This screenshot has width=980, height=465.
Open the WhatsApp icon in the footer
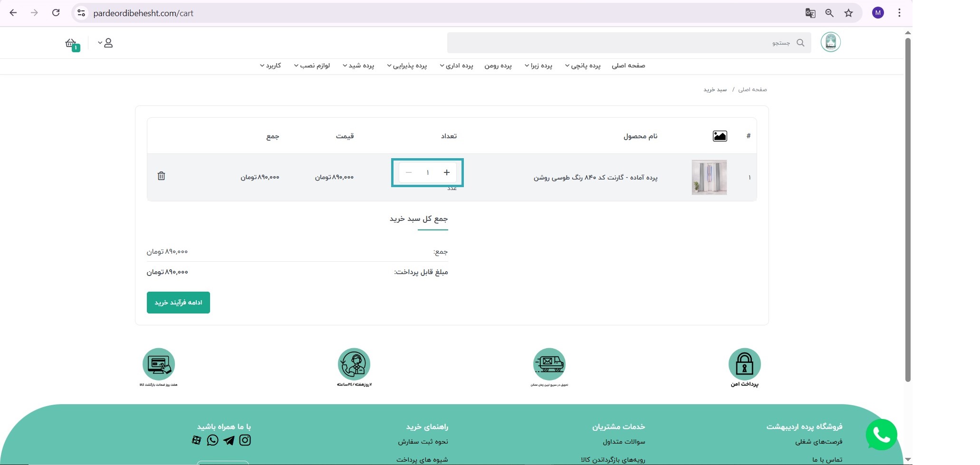[212, 440]
